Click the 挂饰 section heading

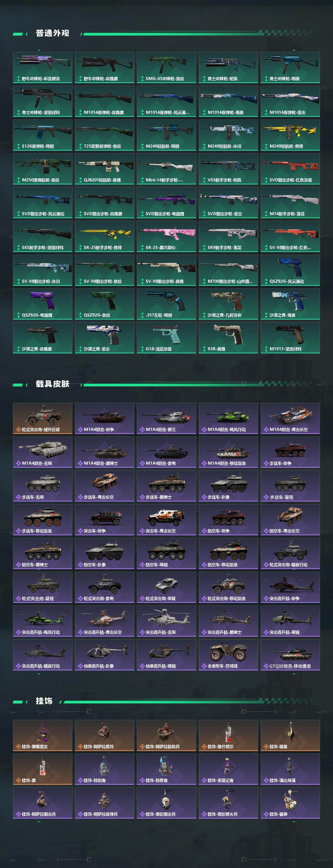tap(44, 701)
